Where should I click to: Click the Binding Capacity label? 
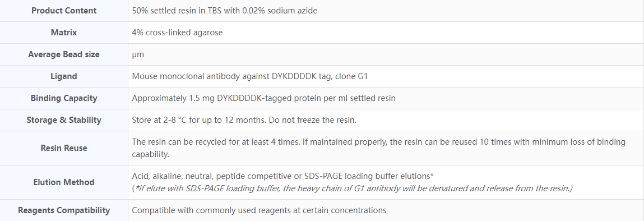pyautogui.click(x=64, y=98)
